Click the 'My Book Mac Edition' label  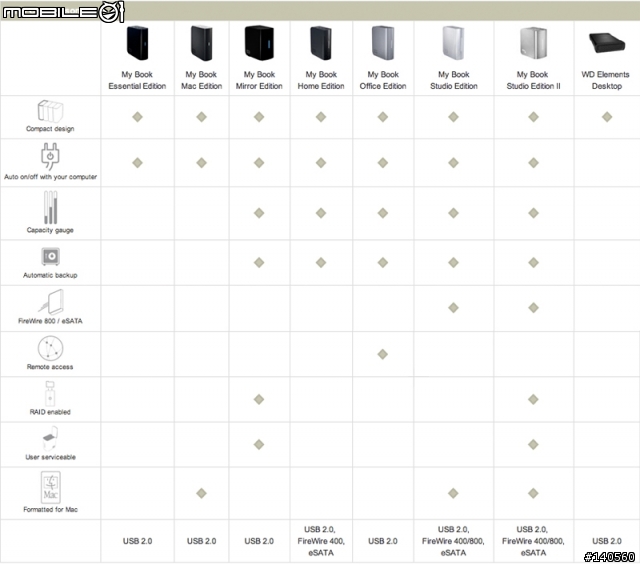pyautogui.click(x=202, y=80)
